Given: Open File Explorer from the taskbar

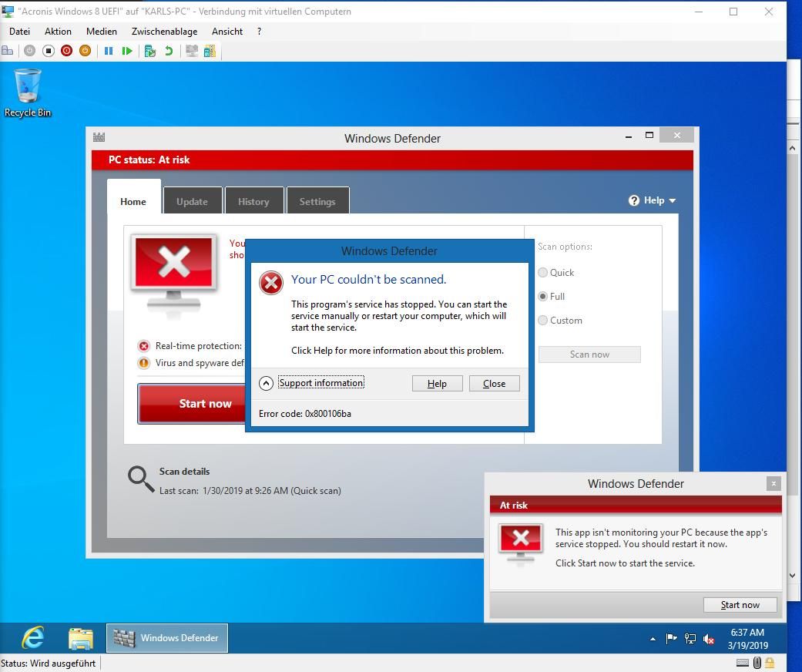Looking at the screenshot, I should (x=81, y=638).
